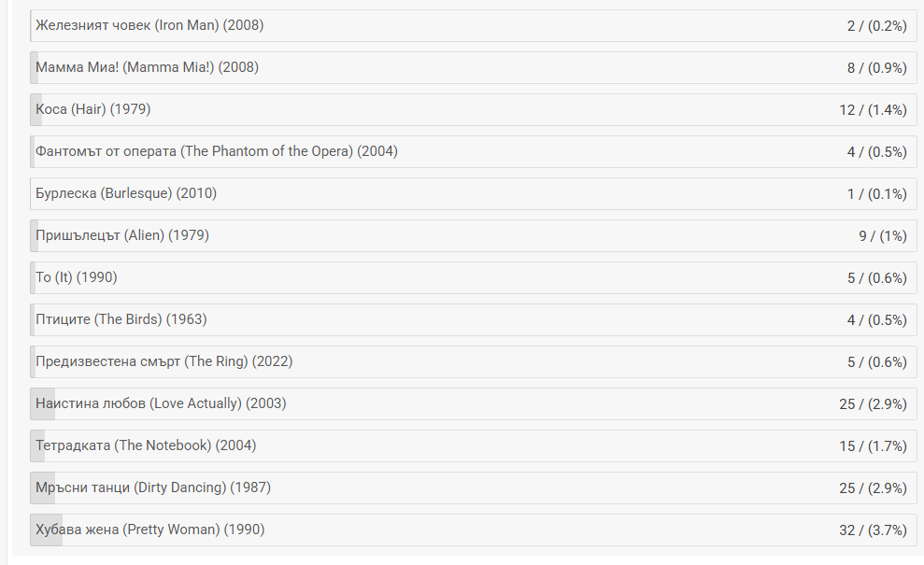
Task: Click the Птиците (The Birds) (1963) entry
Action: point(473,319)
